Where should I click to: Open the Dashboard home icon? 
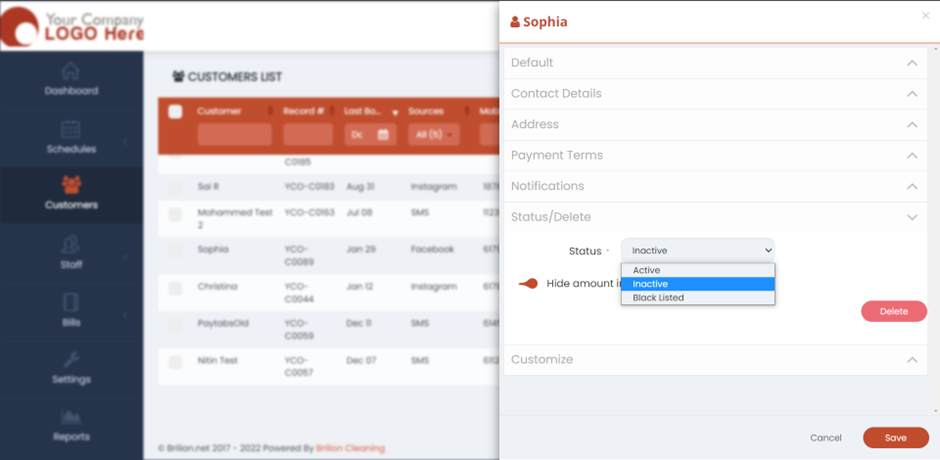(x=71, y=72)
